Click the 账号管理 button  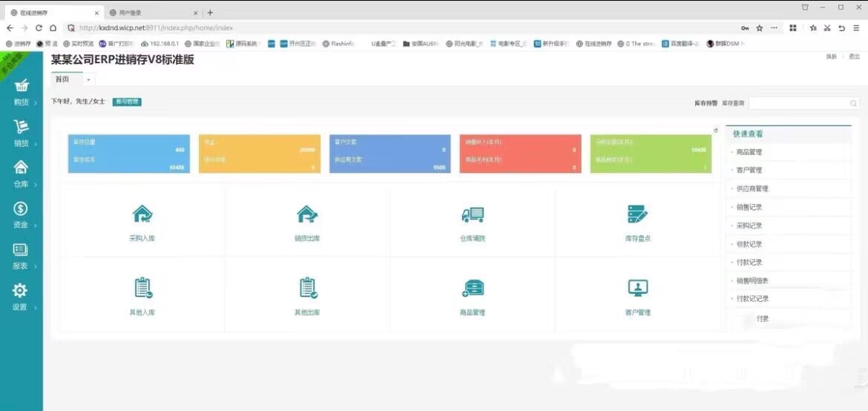(127, 102)
